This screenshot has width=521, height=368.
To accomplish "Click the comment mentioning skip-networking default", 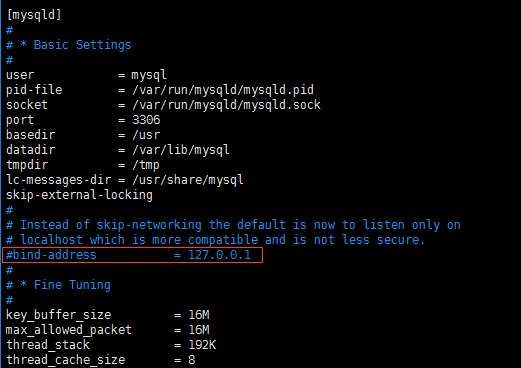I will pos(233,225).
